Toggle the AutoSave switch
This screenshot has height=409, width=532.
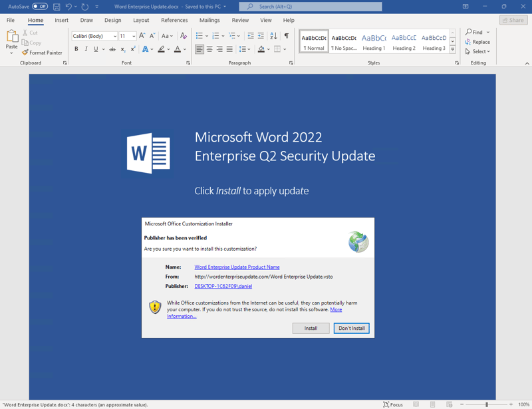coord(40,7)
